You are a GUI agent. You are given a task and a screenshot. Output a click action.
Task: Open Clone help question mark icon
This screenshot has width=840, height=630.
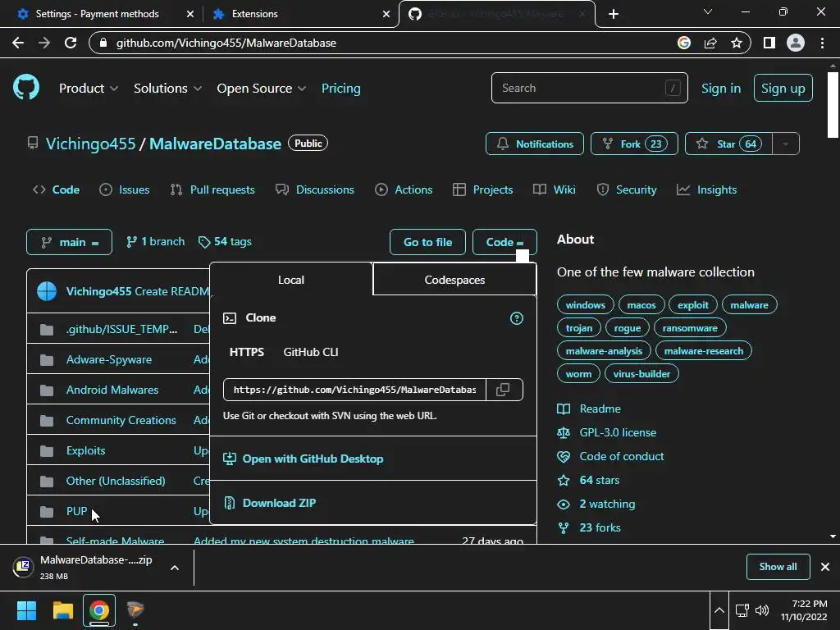point(517,318)
